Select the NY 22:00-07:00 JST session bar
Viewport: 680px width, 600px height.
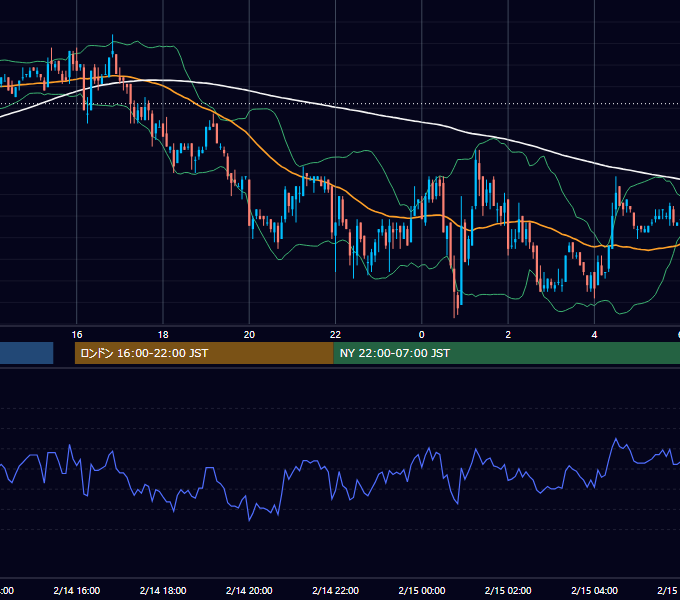507,353
